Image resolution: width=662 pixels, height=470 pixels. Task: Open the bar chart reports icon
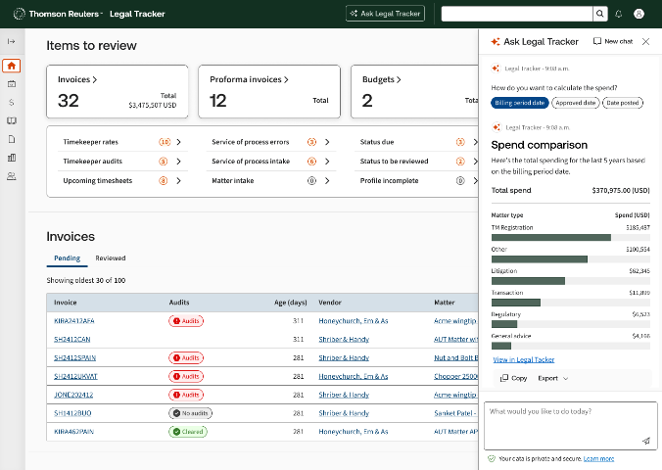point(11,157)
